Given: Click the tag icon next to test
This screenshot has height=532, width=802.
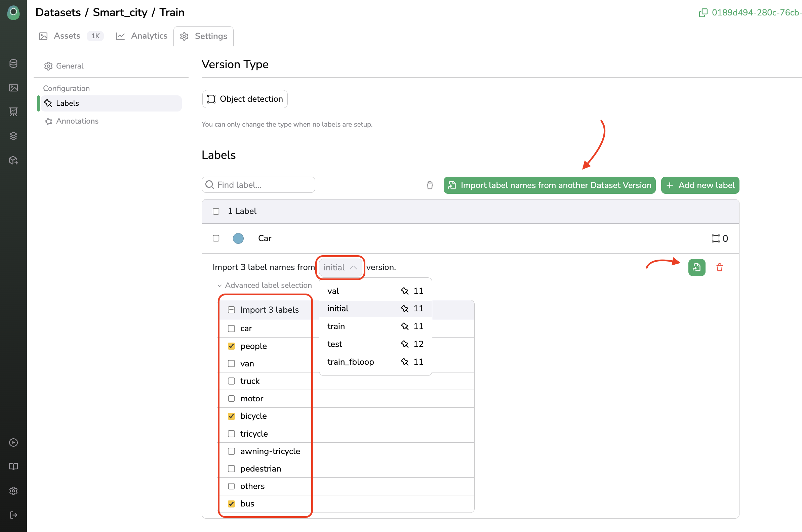Looking at the screenshot, I should 404,344.
